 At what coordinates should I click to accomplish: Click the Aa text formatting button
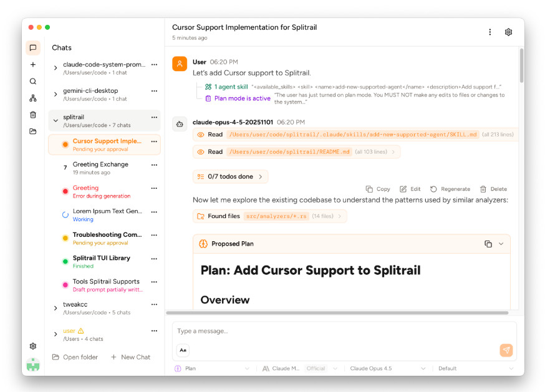[x=183, y=350]
